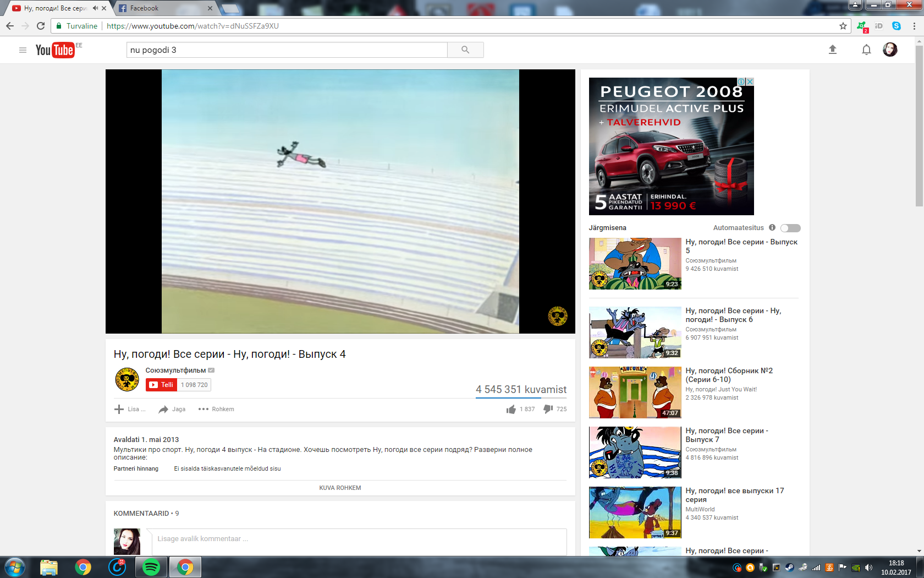The height and width of the screenshot is (578, 924).
Task: Open the Союзмультфильм channel name link
Action: [x=175, y=370]
